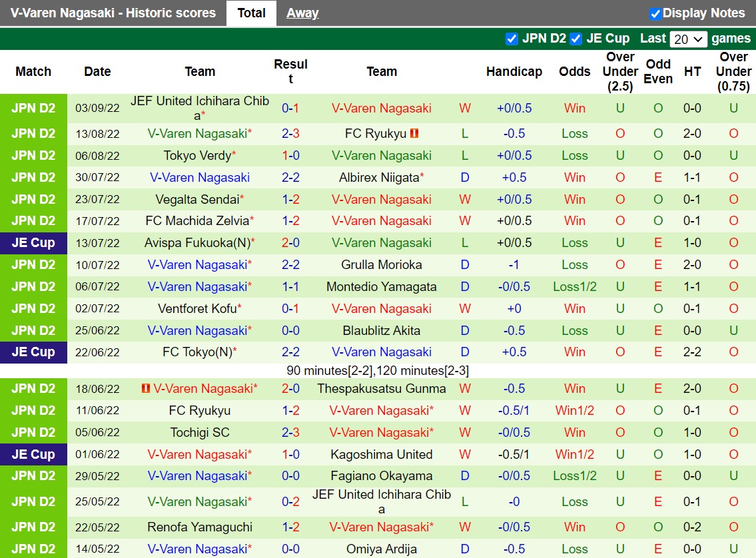The height and width of the screenshot is (558, 756).
Task: Click the Vegalta Sendai team name
Action: (x=197, y=199)
